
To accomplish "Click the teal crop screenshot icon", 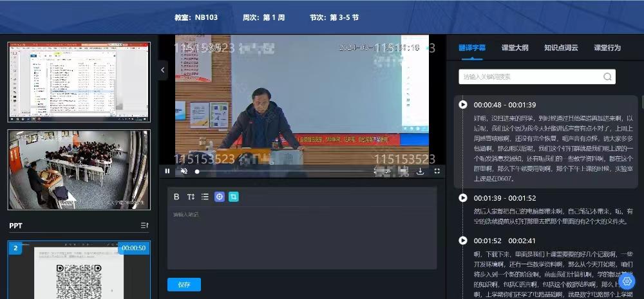I will pos(233,197).
